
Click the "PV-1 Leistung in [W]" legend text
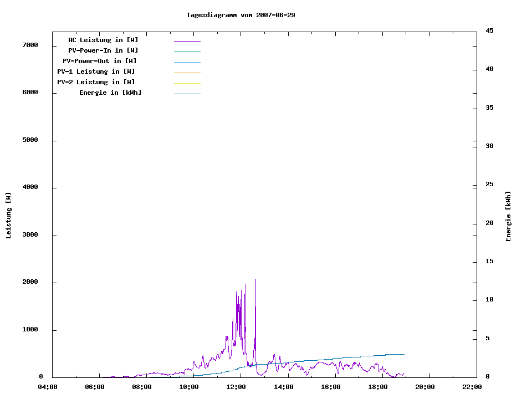tap(96, 71)
